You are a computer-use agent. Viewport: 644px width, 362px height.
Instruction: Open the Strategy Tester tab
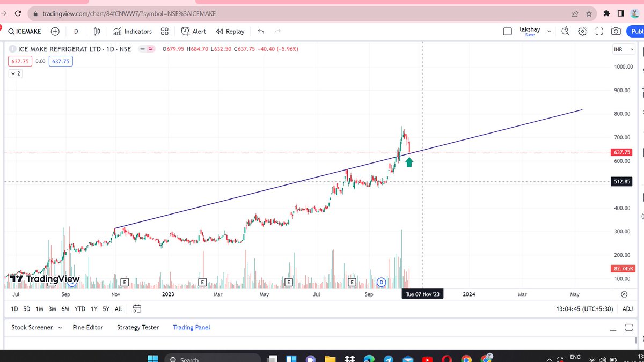coord(138,327)
